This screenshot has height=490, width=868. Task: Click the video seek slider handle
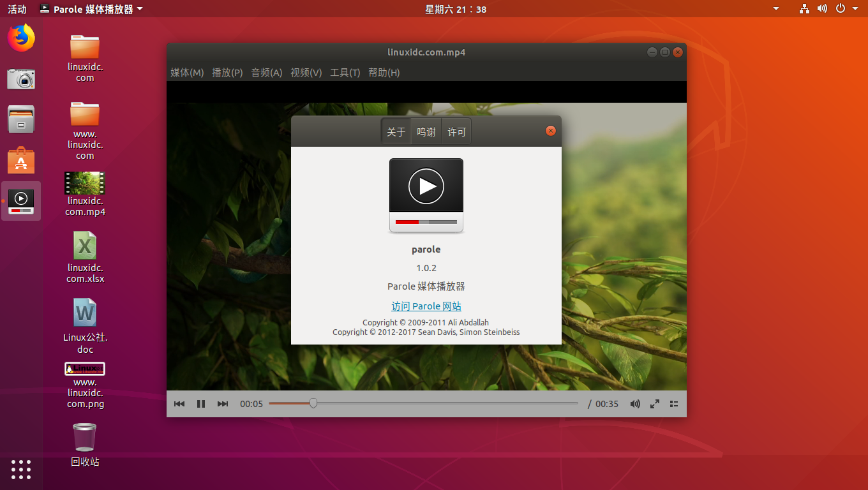click(313, 403)
